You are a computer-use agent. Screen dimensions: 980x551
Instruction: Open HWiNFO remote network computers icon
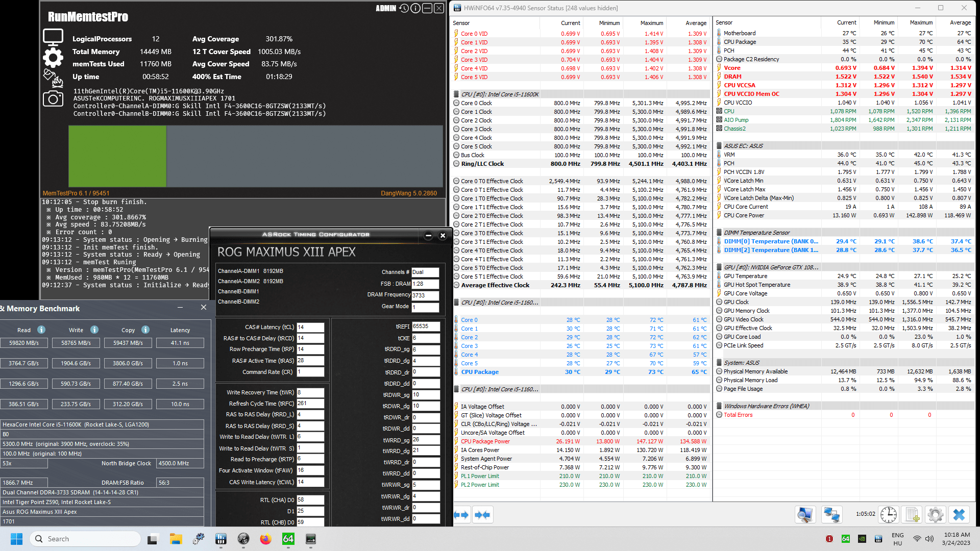click(831, 514)
